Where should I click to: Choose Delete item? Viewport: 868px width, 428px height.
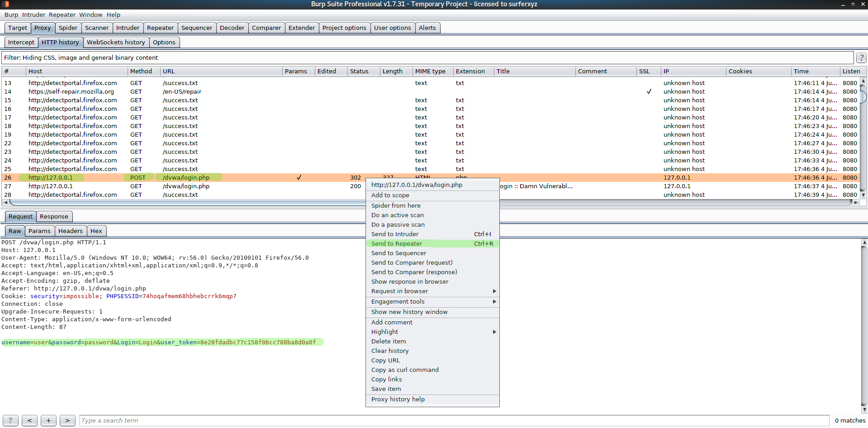432,341
